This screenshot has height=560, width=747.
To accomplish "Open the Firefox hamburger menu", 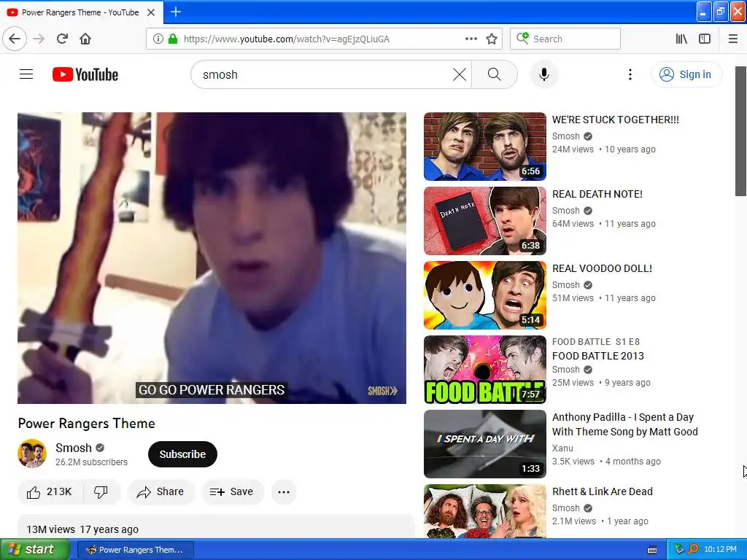I will click(733, 39).
